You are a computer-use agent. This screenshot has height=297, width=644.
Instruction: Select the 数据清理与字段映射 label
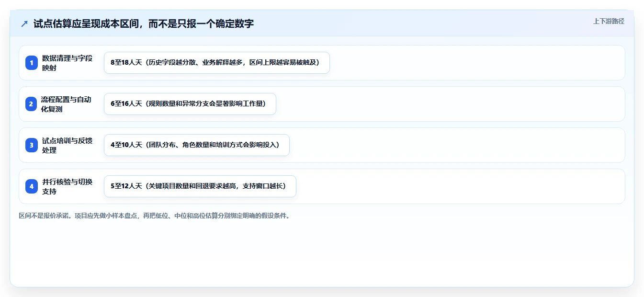(x=67, y=63)
